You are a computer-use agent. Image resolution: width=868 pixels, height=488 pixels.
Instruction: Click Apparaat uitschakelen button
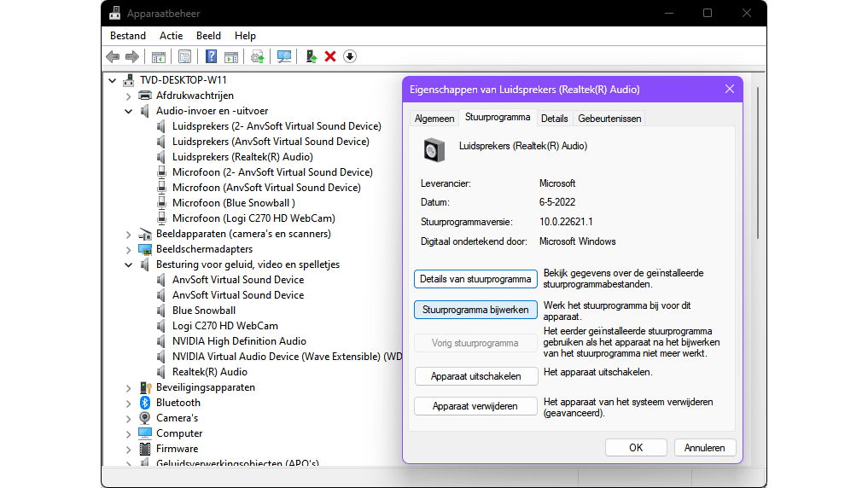click(476, 376)
